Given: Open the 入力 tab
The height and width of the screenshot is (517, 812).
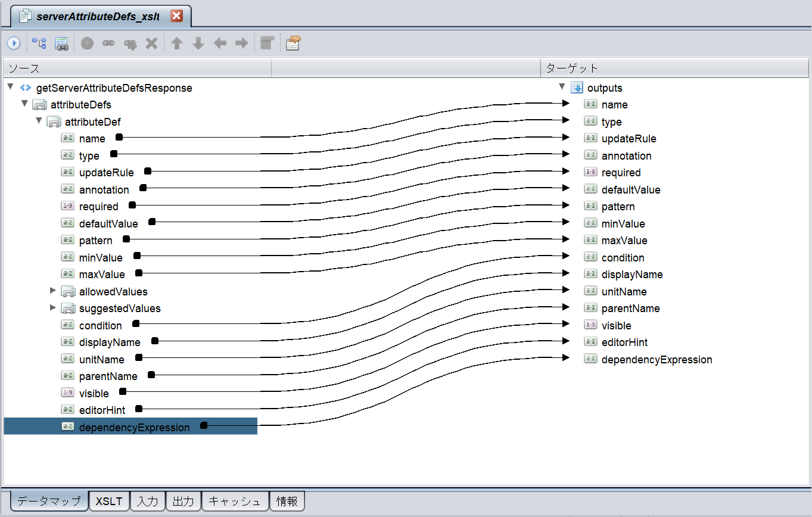Looking at the screenshot, I should pos(147,501).
